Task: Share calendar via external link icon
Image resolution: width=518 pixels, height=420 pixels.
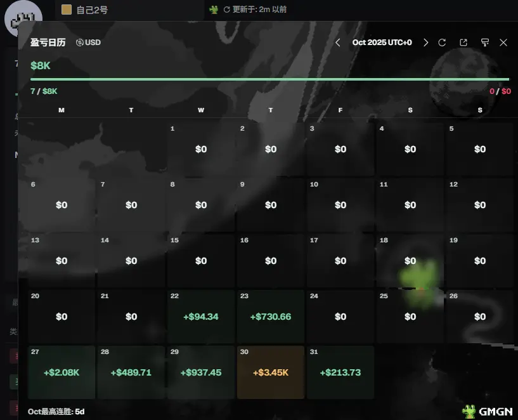Action: pos(463,43)
